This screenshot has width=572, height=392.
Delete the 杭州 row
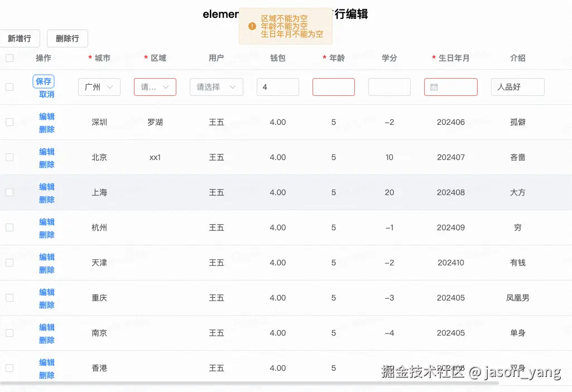[47, 235]
